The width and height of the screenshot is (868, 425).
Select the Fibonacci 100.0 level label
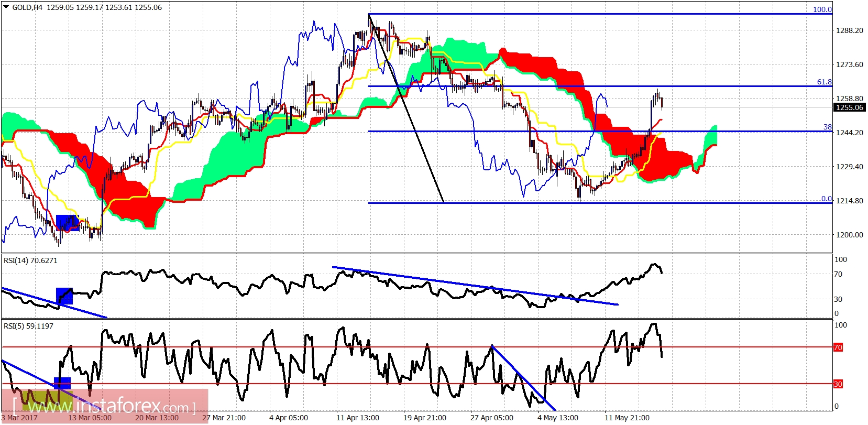(x=822, y=9)
